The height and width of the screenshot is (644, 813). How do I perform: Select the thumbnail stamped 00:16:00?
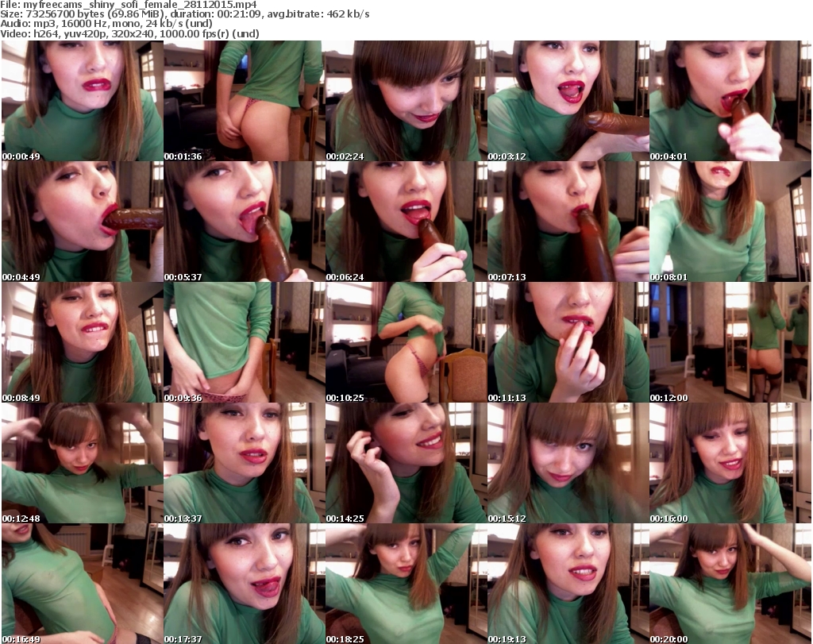point(730,463)
